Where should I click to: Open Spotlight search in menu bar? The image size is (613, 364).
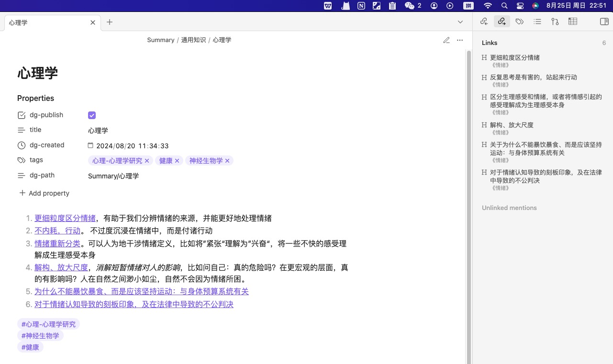pos(504,6)
